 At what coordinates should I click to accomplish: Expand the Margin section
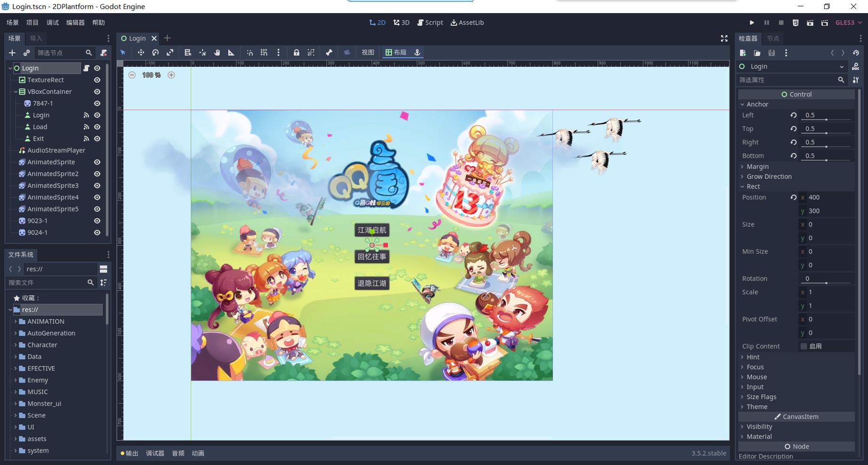[x=743, y=167]
